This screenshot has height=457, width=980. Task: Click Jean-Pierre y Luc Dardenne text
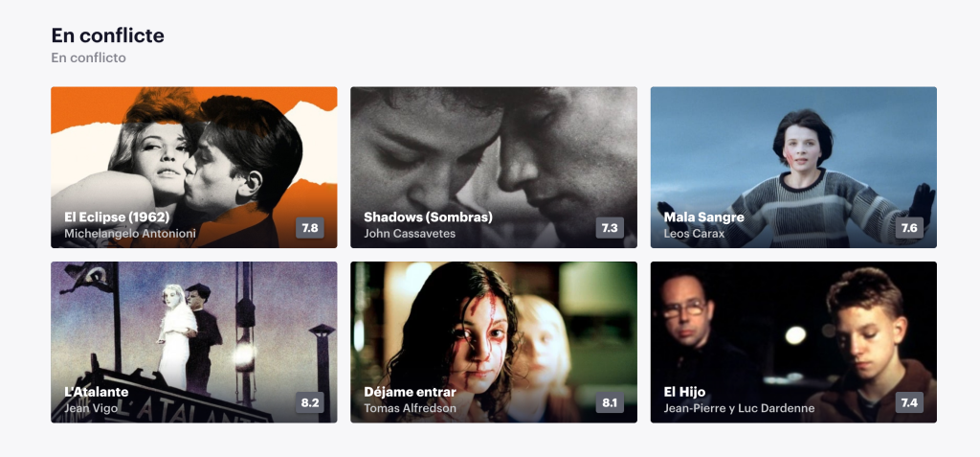739,408
